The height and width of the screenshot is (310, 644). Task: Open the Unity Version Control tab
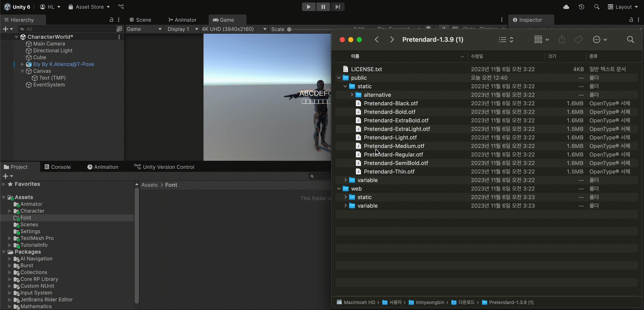[x=164, y=167]
